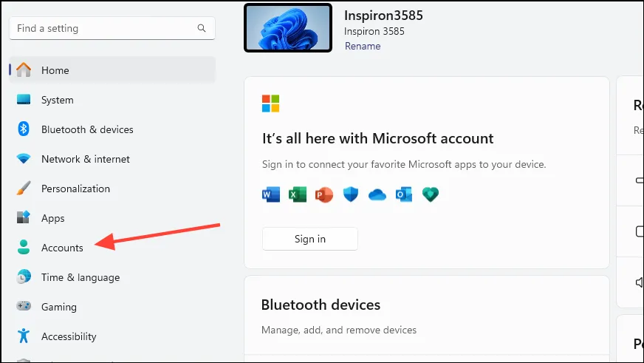Click the Microsoft Defender shield icon

(x=351, y=194)
